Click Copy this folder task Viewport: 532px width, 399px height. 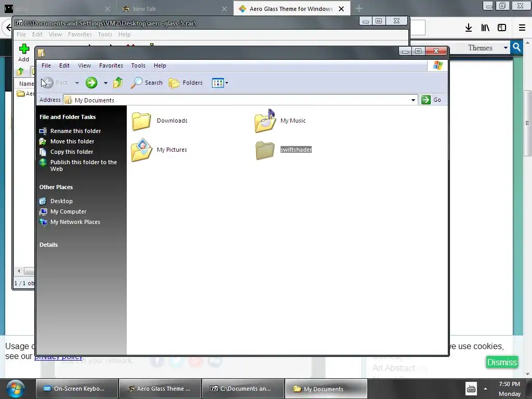[x=72, y=152]
